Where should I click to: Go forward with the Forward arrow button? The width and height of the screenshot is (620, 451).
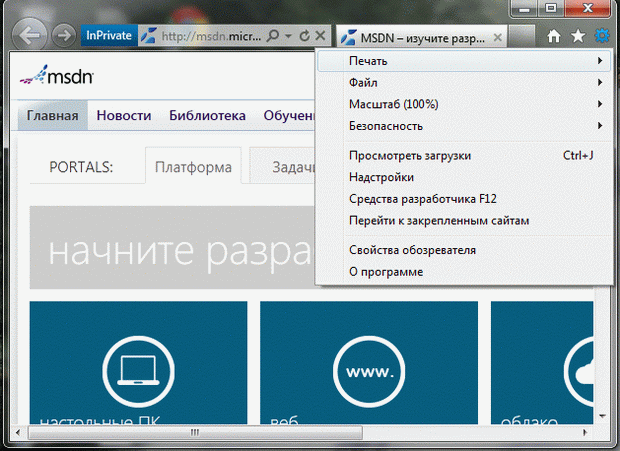[x=64, y=36]
